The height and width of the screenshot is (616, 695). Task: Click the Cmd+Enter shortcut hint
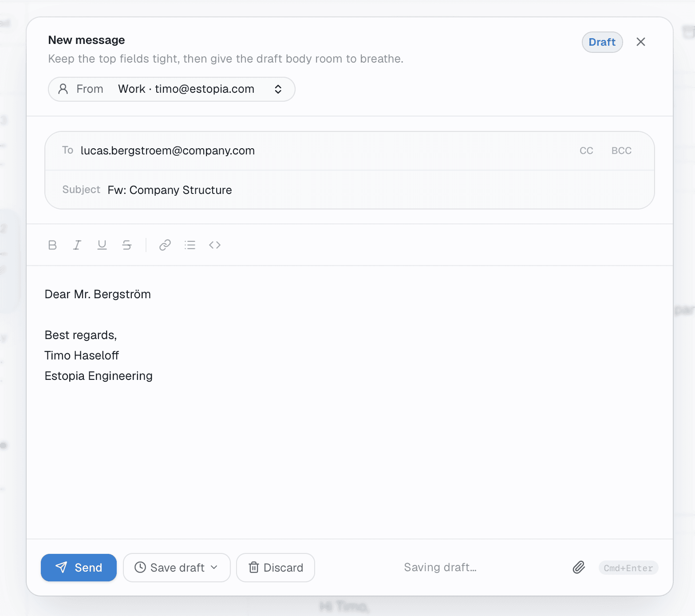tap(628, 568)
